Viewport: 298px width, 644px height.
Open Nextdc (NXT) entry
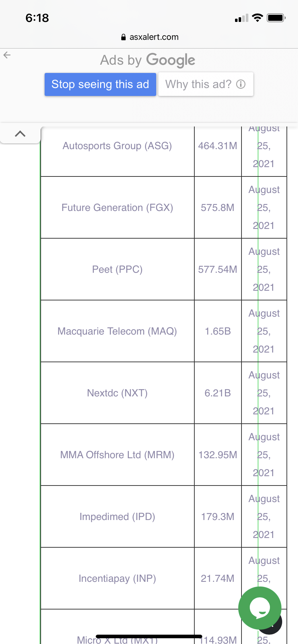click(117, 393)
